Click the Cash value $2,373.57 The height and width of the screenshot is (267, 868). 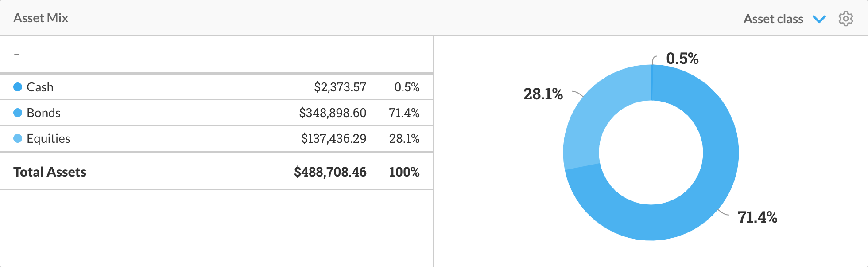coord(340,87)
